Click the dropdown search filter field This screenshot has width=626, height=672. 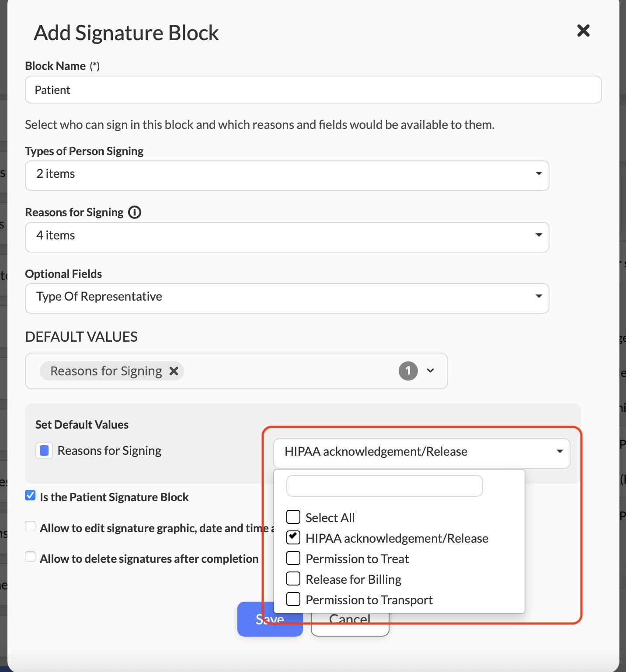(384, 486)
